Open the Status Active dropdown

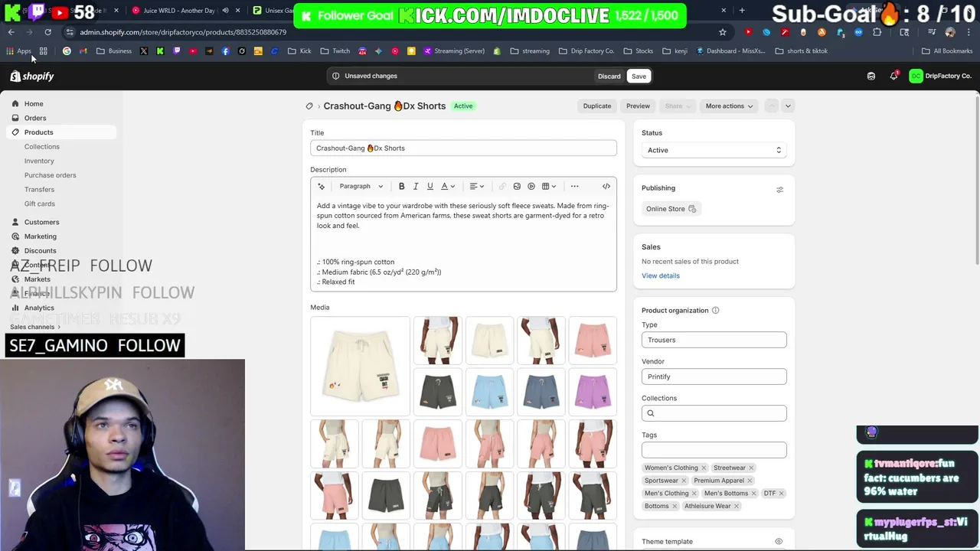[x=714, y=150]
